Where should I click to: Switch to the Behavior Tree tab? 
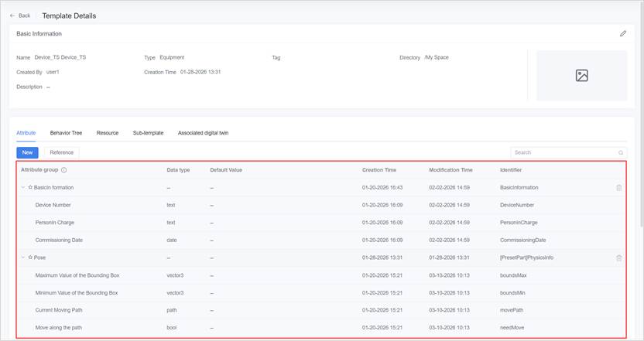tap(66, 133)
